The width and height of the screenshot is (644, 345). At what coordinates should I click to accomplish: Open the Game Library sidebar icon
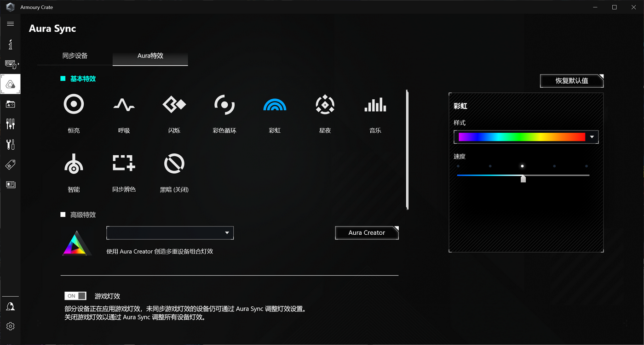click(11, 104)
